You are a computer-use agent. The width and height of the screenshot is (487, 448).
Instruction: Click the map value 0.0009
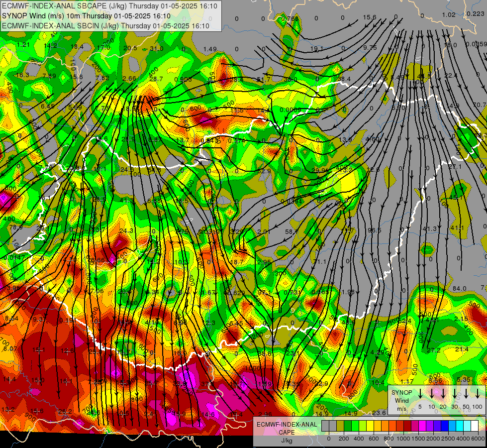click(x=291, y=110)
